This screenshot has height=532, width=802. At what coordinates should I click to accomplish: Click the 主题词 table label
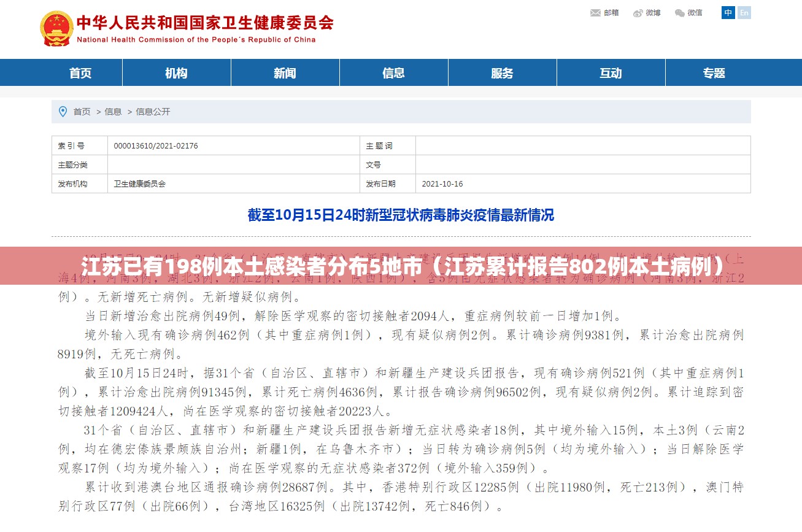tap(379, 146)
